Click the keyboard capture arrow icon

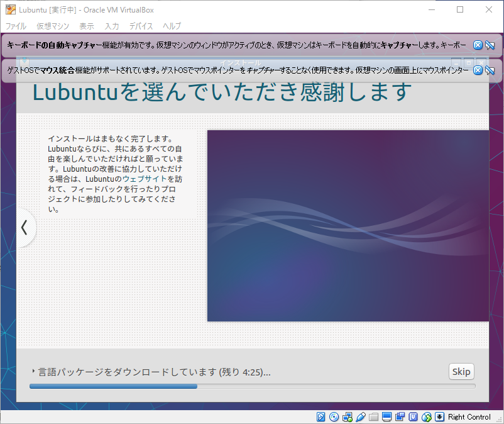[x=439, y=417]
